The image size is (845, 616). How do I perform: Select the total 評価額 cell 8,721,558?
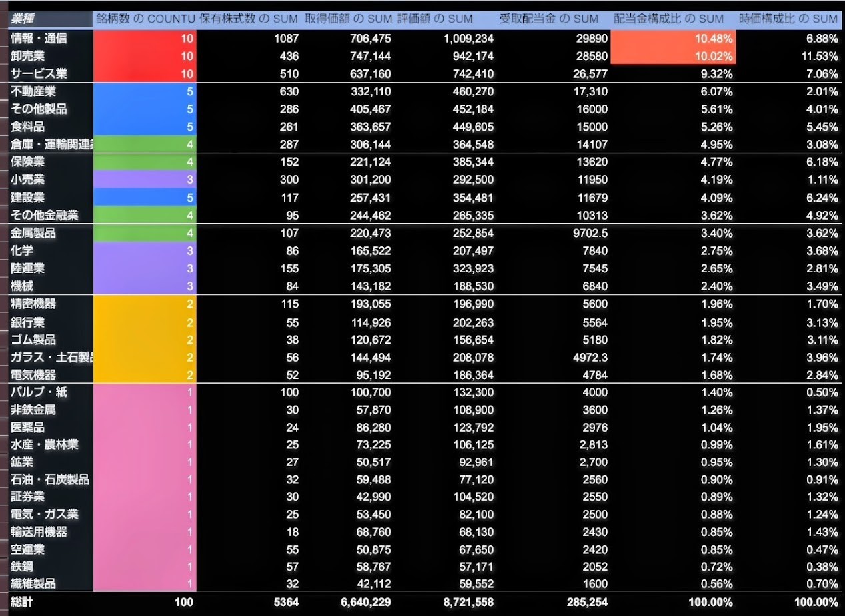tap(468, 602)
